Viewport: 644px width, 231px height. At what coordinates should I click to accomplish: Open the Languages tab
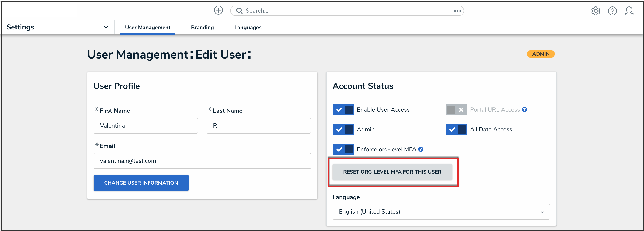coord(247,27)
